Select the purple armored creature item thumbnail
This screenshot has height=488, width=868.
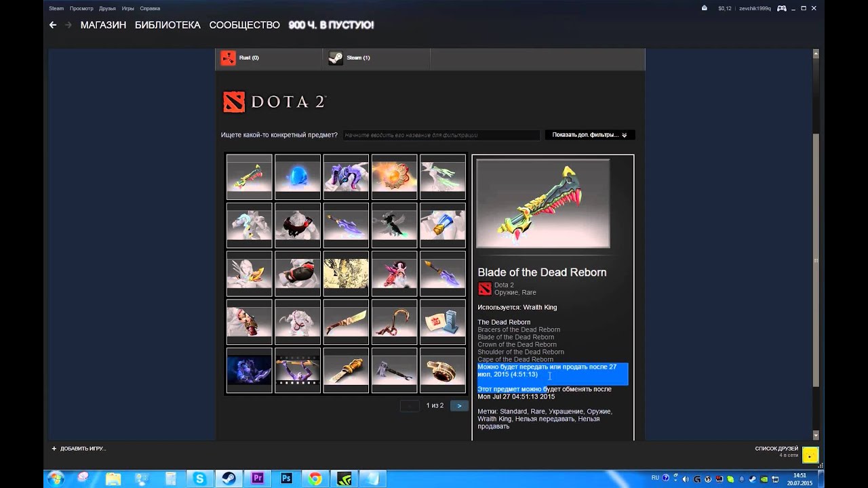pos(346,177)
